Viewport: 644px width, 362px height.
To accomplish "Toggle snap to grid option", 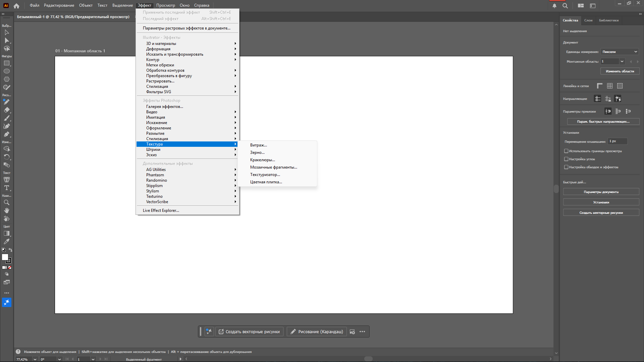I will [x=618, y=111].
